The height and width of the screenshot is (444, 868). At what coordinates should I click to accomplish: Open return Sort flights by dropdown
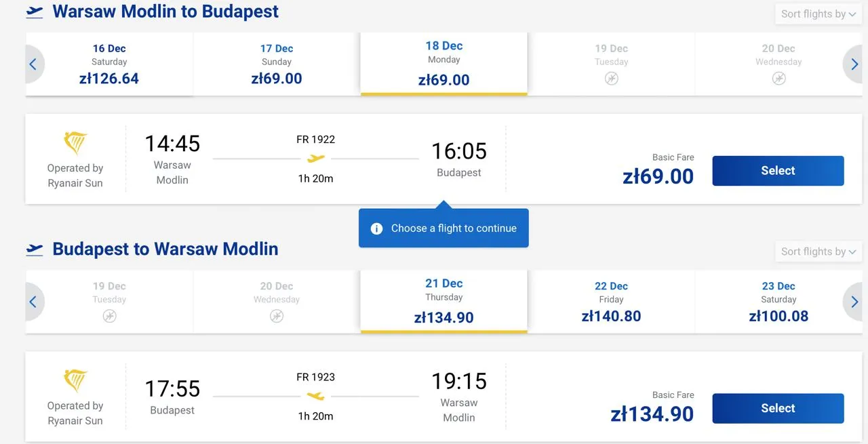[x=818, y=251]
